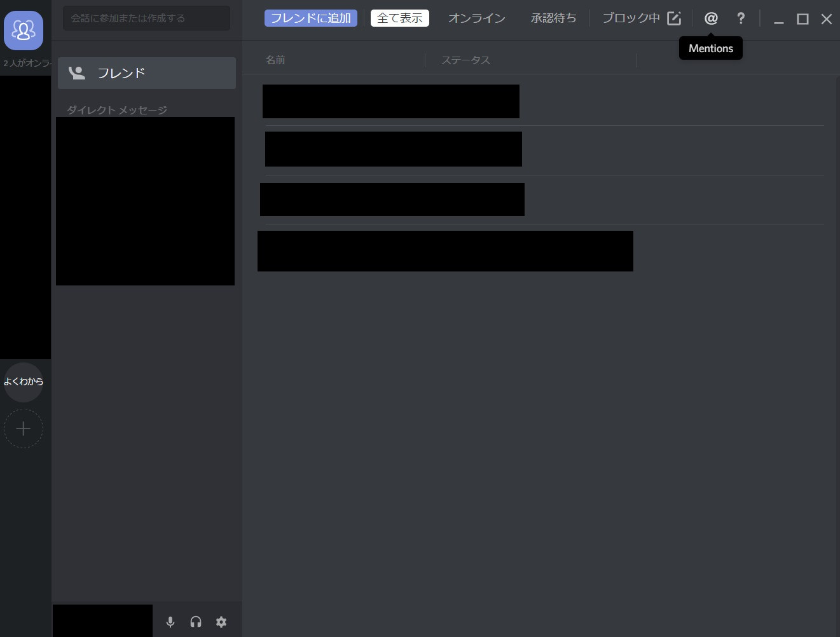Click the ステータス column header
840x637 pixels.
coord(465,60)
